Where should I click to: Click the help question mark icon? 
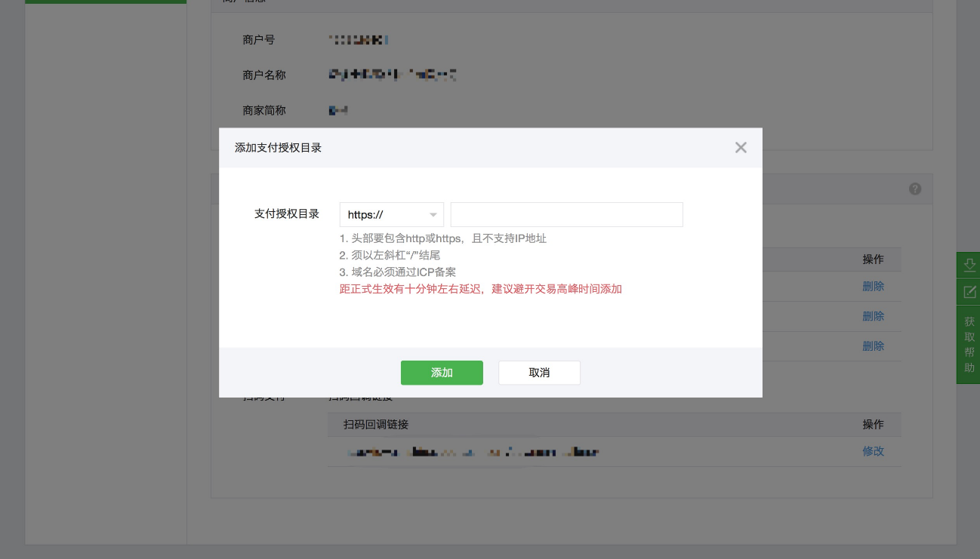(x=915, y=189)
